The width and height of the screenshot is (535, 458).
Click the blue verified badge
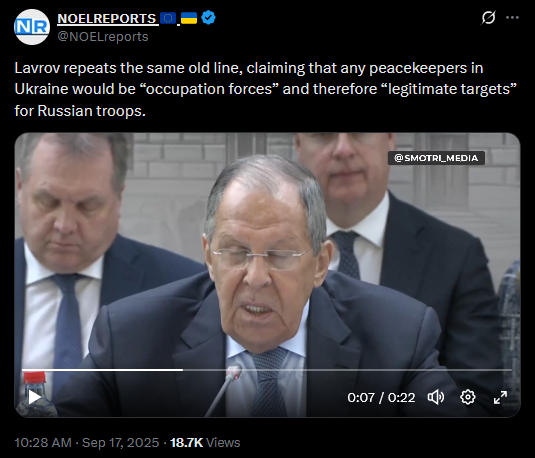(x=208, y=18)
